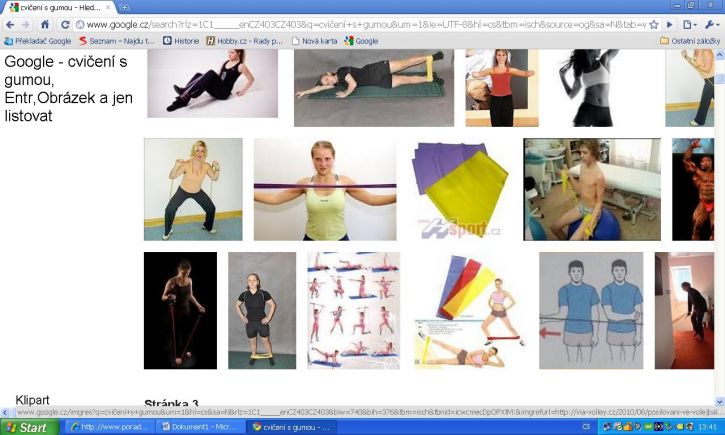Reload the page with the refresh icon

pyautogui.click(x=65, y=25)
